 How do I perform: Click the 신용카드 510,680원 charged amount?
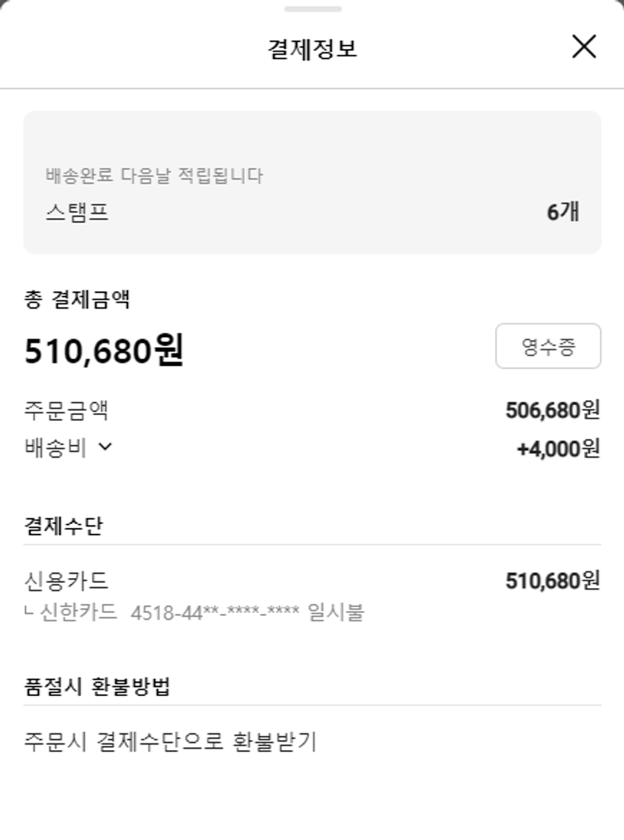pos(552,581)
